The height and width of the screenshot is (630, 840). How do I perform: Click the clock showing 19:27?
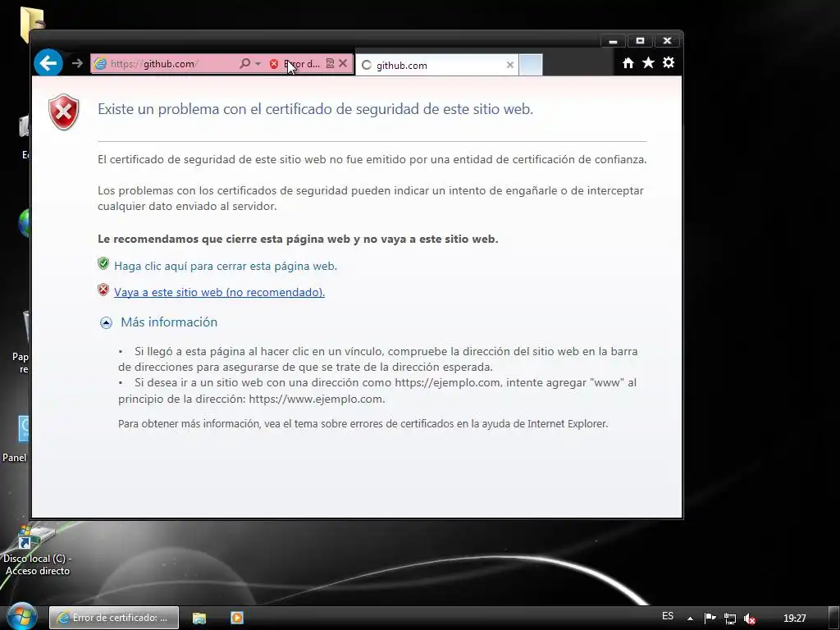click(x=794, y=619)
